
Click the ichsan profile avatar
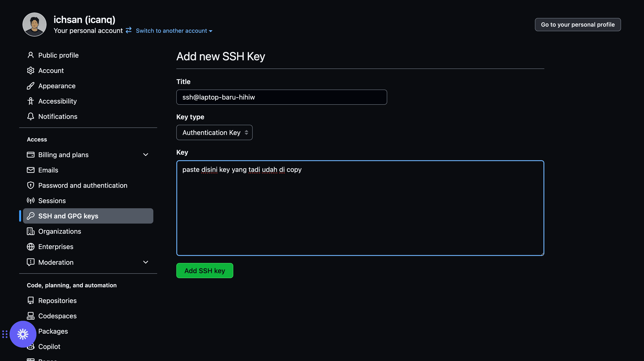pyautogui.click(x=34, y=25)
